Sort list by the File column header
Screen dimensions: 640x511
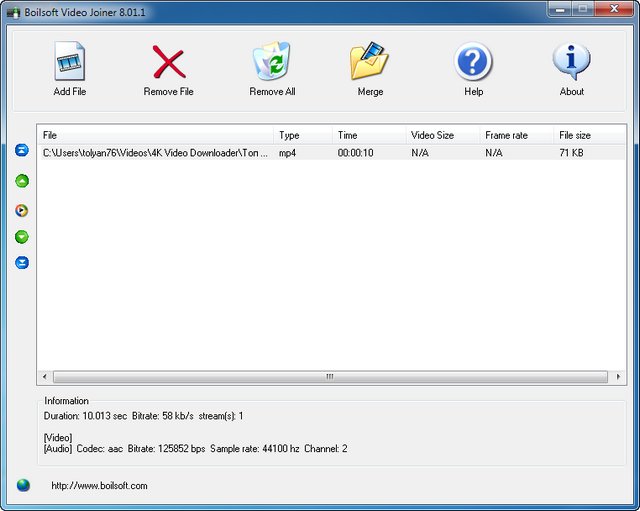point(155,135)
